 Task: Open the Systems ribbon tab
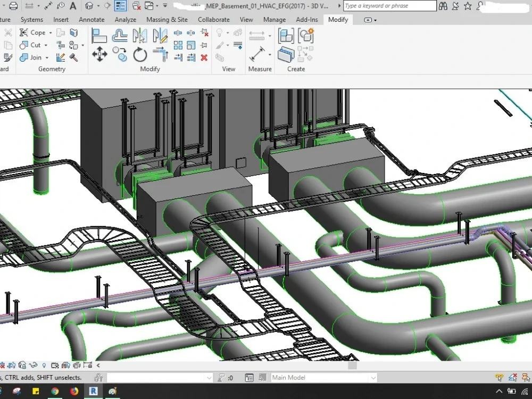pyautogui.click(x=32, y=20)
